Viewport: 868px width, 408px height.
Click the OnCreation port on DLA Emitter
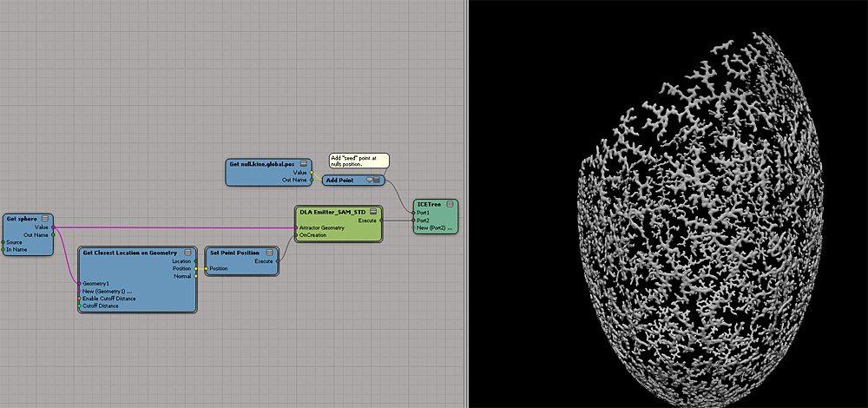pos(296,235)
